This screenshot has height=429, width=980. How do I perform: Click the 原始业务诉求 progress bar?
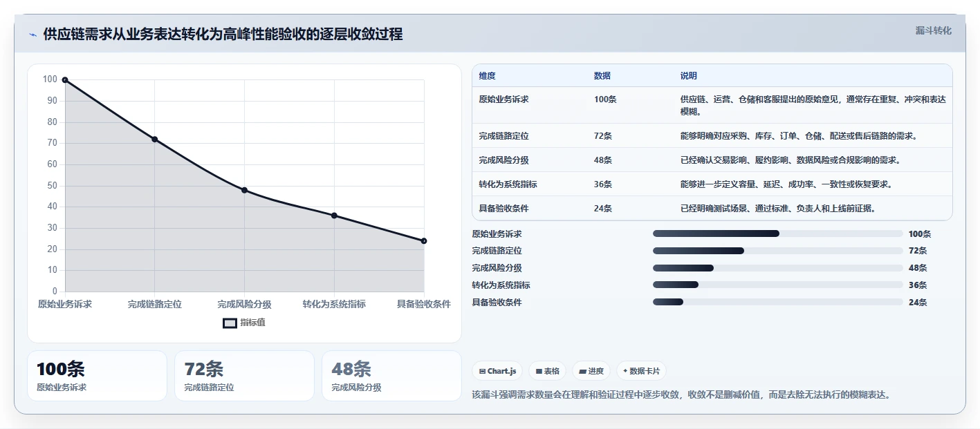778,233
